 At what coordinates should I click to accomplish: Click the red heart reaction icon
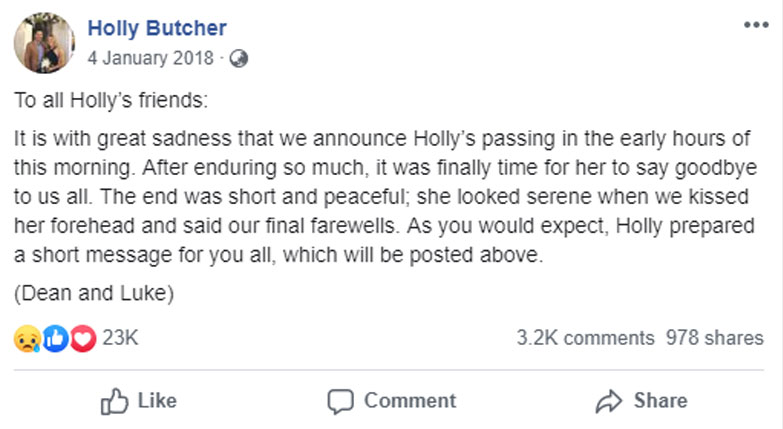click(x=82, y=339)
